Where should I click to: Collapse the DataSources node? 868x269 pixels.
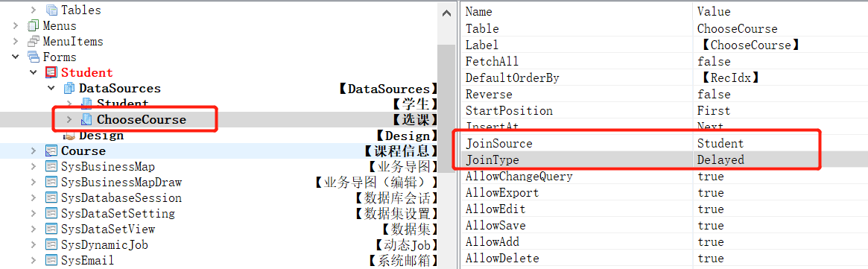(x=51, y=89)
